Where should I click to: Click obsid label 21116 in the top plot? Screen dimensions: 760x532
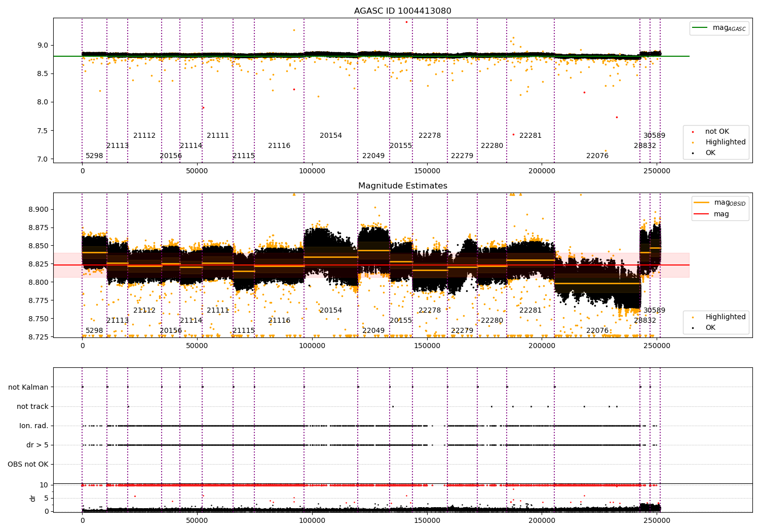point(279,146)
